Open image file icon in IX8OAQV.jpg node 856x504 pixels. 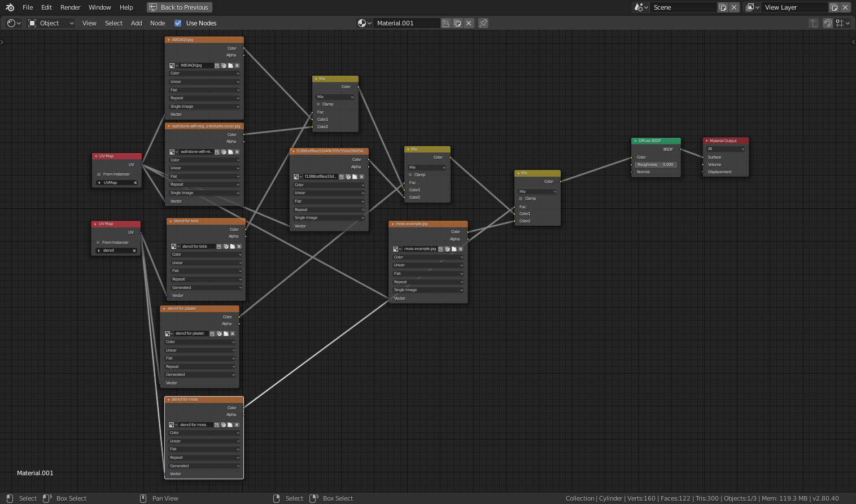coord(230,65)
